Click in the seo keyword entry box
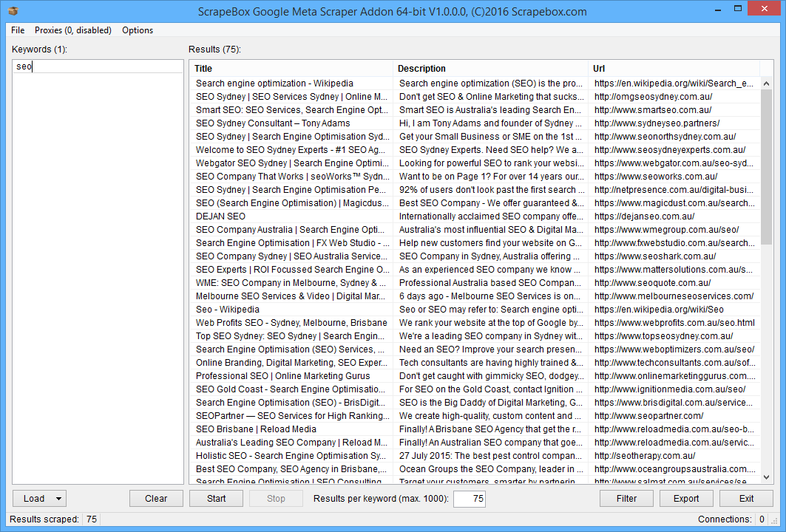 pyautogui.click(x=98, y=66)
